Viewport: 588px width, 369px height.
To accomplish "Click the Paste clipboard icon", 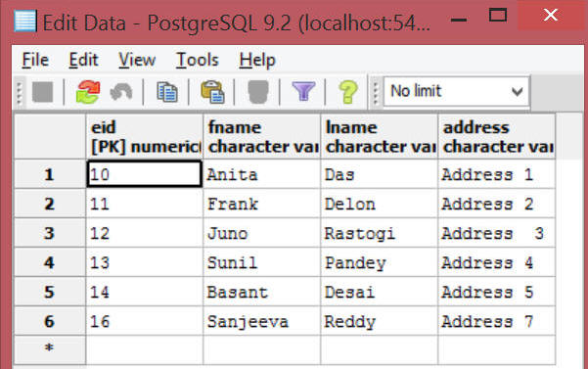I will click(x=212, y=92).
